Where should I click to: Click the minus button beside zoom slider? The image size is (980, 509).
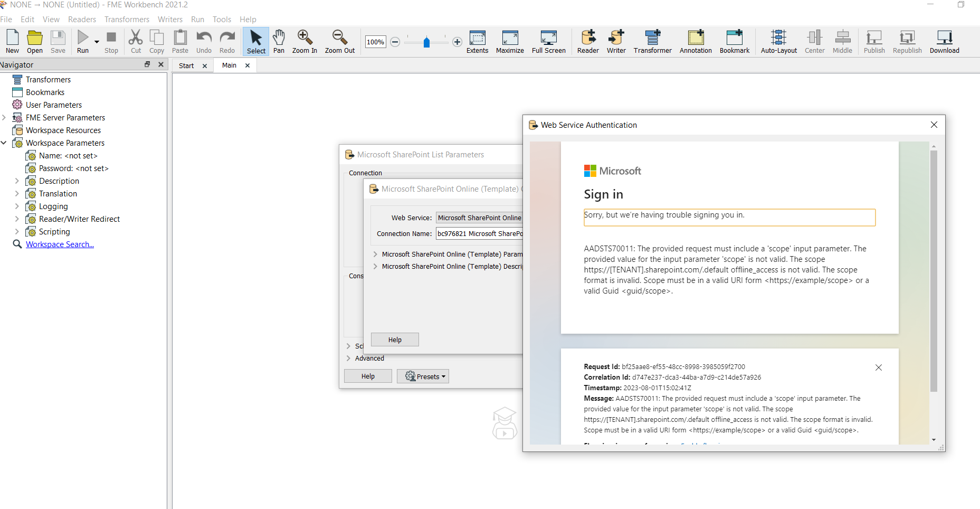(x=395, y=42)
